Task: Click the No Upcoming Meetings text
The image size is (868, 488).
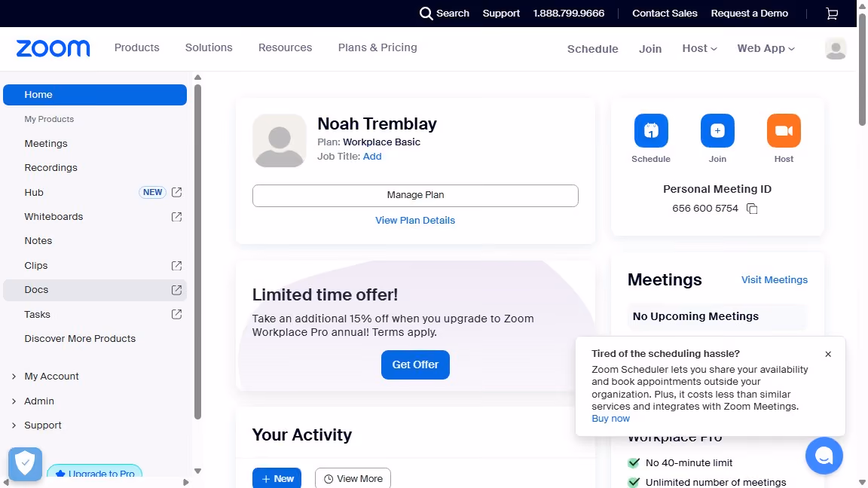Action: click(x=695, y=316)
